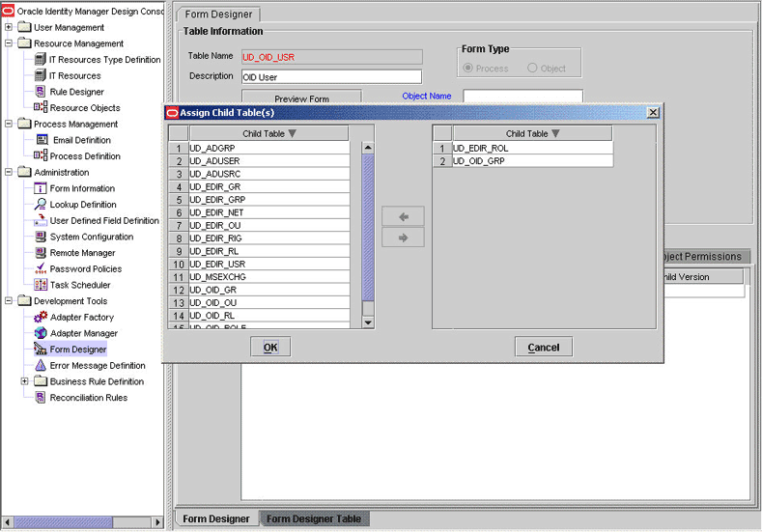Click the Form Designer tree icon
Viewport: 762px width, 532px height.
[x=41, y=349]
